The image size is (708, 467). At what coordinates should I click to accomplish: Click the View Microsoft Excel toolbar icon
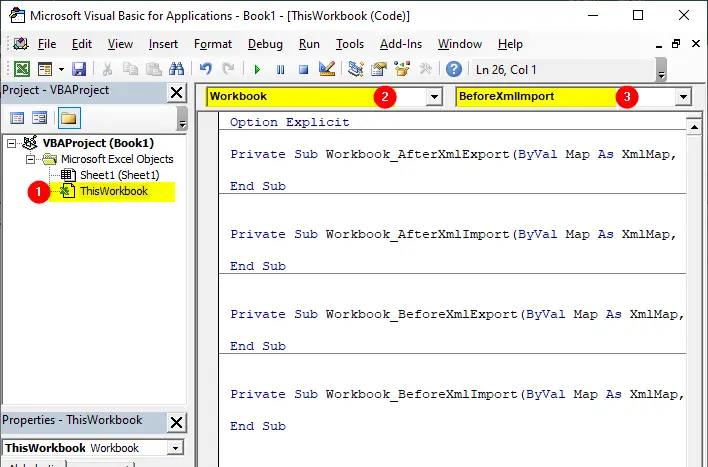[22, 69]
